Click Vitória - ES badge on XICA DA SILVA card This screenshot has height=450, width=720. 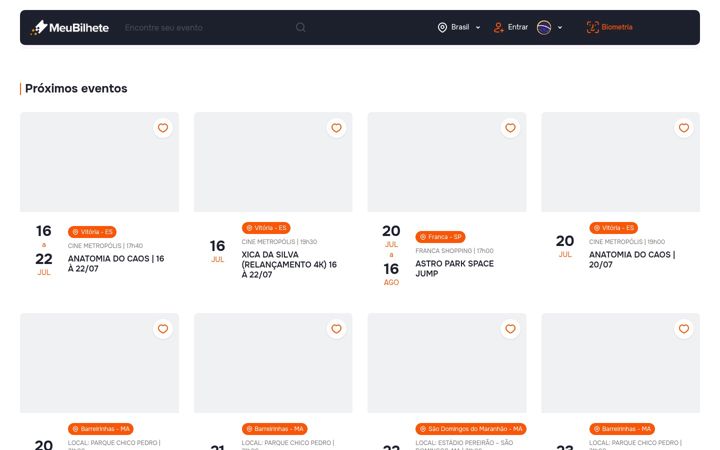(x=266, y=228)
